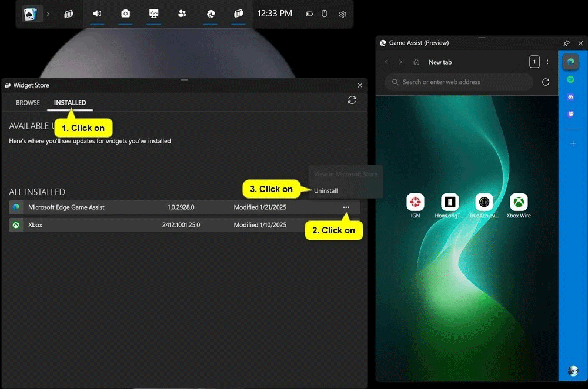
Task: Click the search or web address field
Action: (x=459, y=82)
